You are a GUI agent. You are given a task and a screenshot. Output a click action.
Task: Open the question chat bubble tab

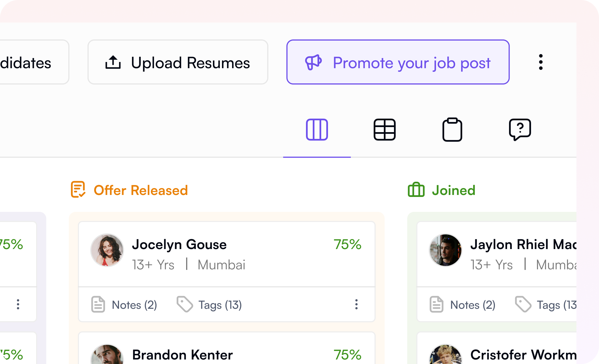click(x=520, y=130)
